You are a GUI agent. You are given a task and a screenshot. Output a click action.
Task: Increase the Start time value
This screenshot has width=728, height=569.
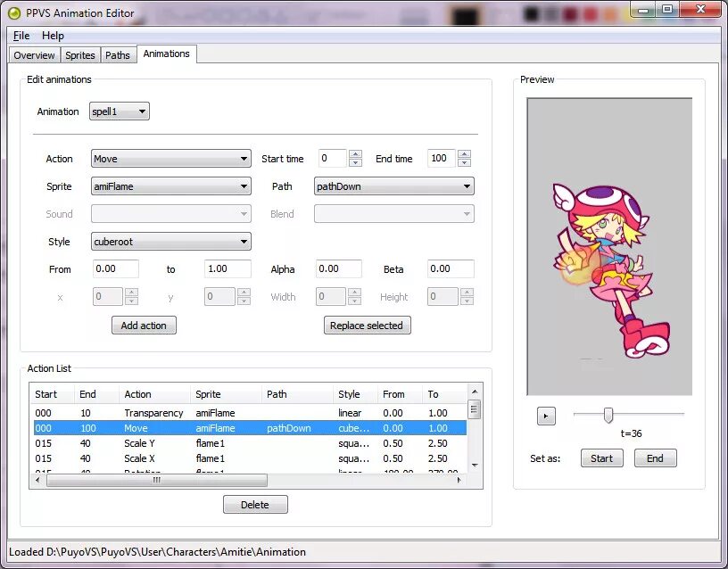(356, 154)
